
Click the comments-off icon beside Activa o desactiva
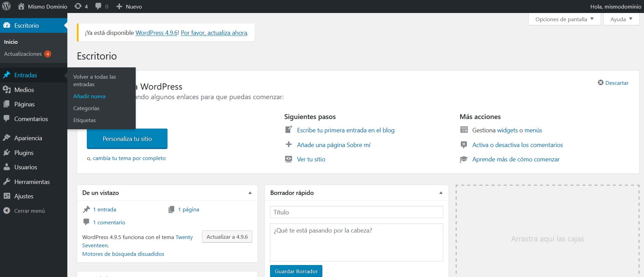click(464, 145)
